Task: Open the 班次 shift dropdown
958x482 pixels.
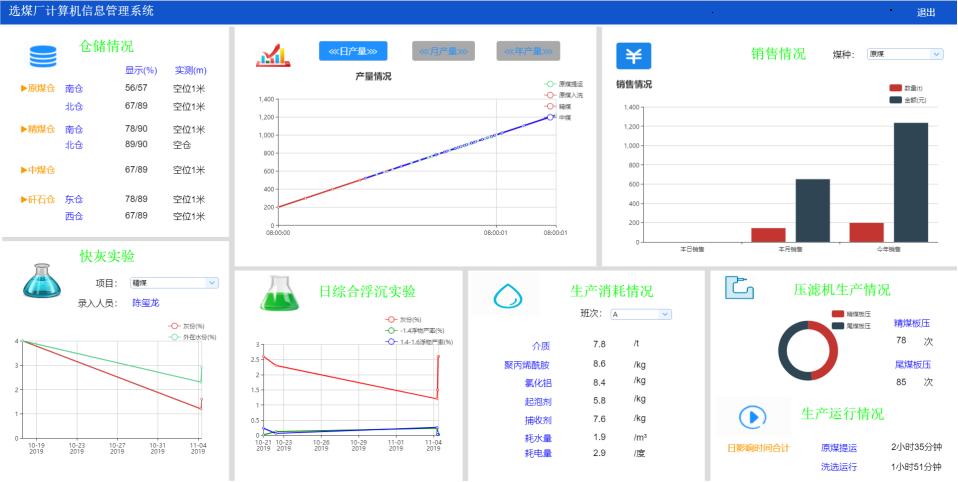Action: (640, 314)
